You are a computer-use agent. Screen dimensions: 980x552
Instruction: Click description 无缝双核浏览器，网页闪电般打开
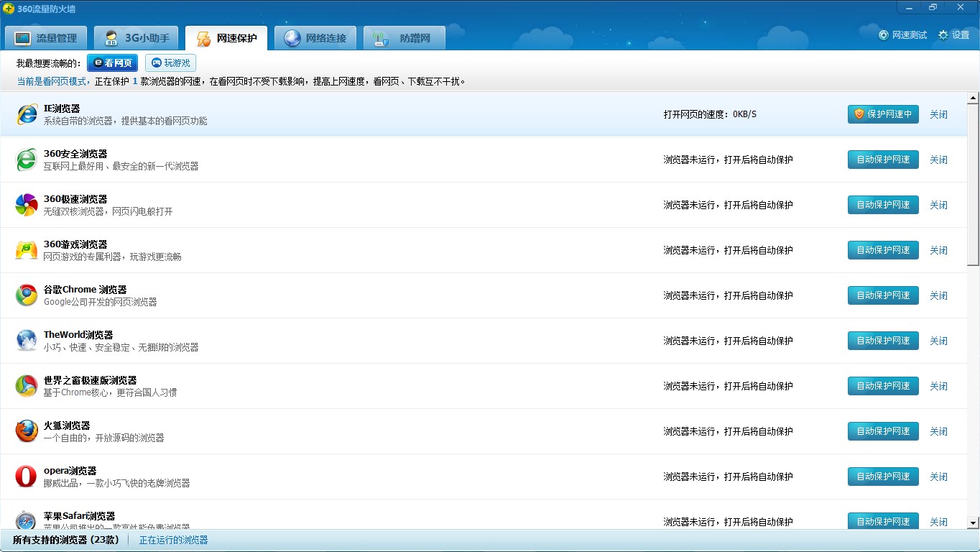click(x=108, y=211)
